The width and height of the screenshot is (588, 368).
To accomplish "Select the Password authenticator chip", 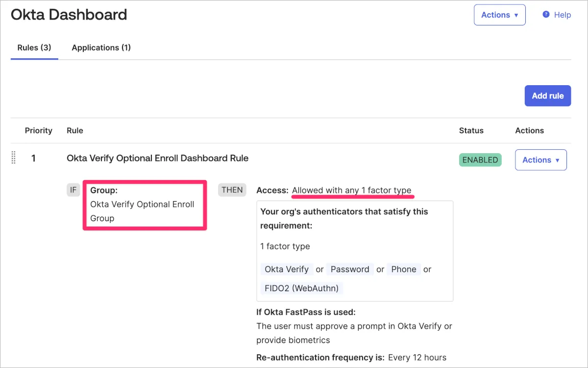I will [350, 269].
